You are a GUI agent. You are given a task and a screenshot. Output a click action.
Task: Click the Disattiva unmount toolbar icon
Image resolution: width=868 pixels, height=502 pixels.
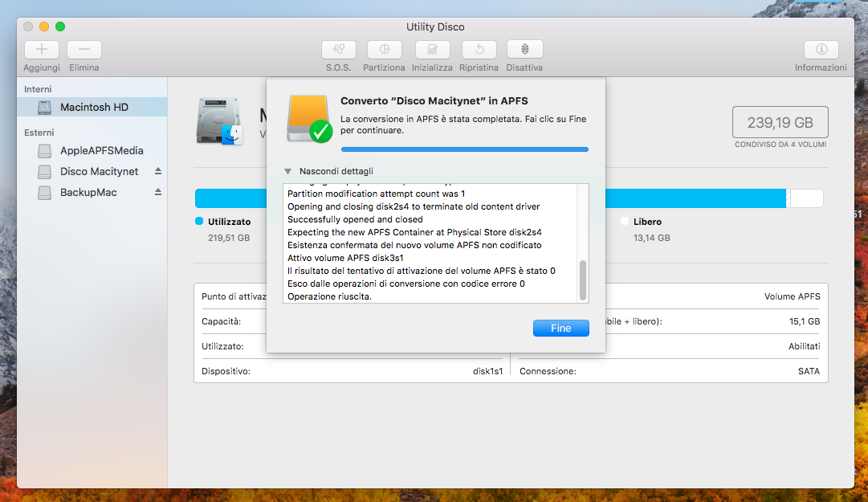coord(524,50)
